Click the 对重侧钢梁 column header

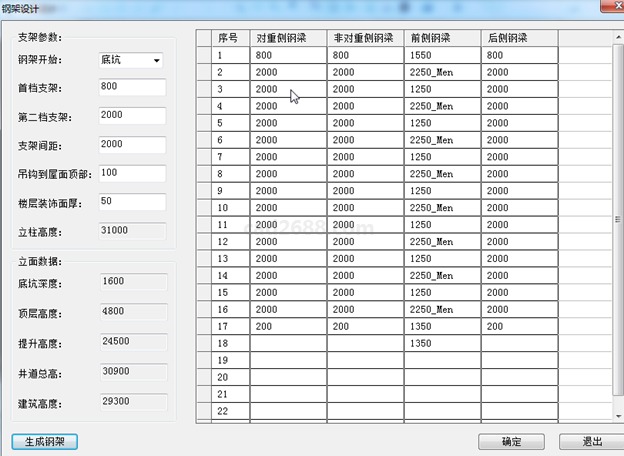pyautogui.click(x=288, y=38)
